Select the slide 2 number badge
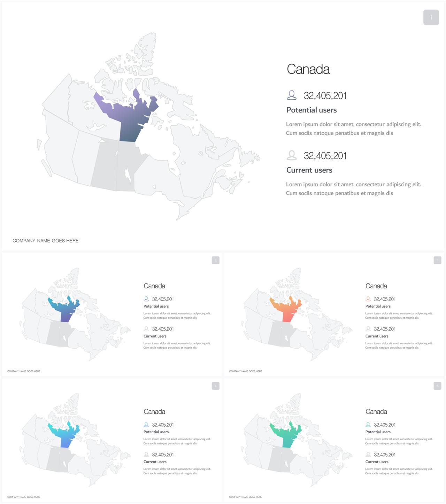 (x=216, y=260)
